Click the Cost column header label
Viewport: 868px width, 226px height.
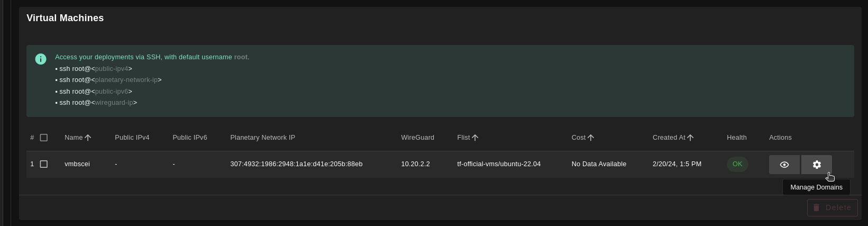point(578,138)
